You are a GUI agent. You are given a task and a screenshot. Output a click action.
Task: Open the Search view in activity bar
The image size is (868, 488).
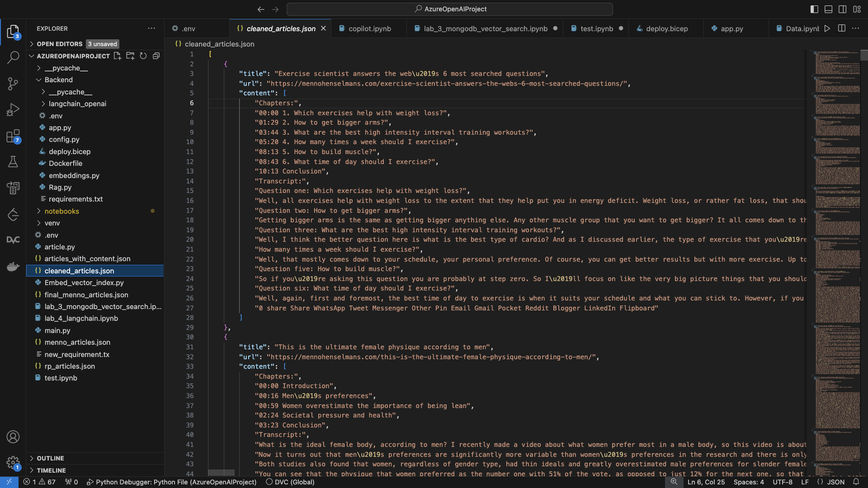[x=13, y=57]
